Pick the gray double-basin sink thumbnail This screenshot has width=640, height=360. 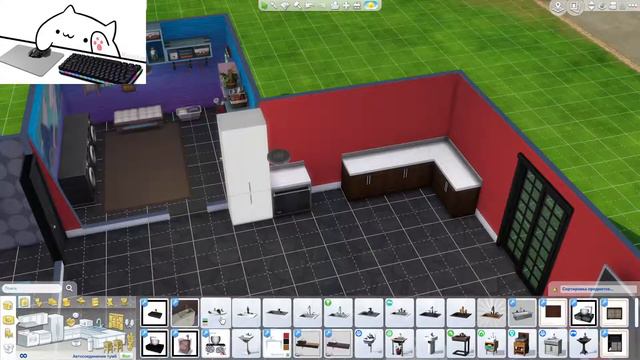pos(522,313)
